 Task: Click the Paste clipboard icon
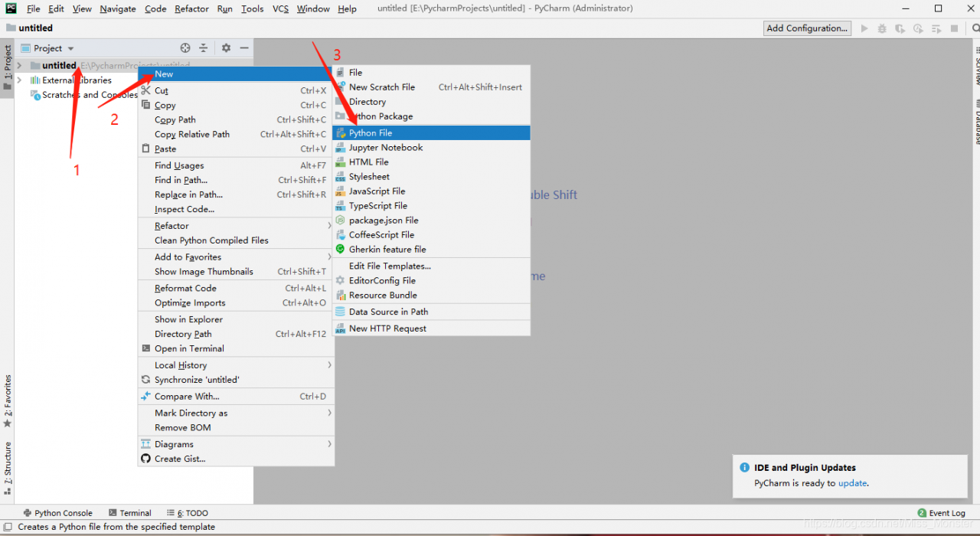[146, 149]
